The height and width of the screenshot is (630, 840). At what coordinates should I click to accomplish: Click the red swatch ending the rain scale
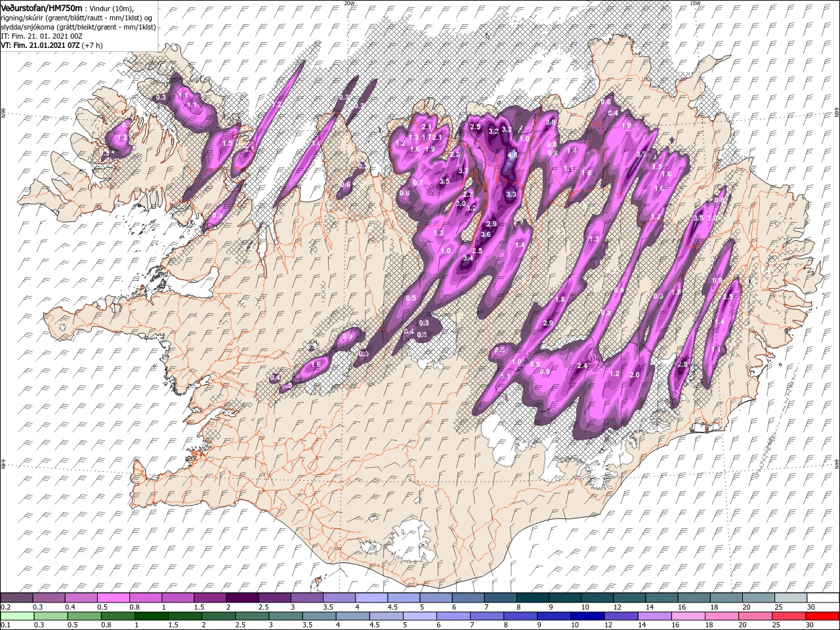coord(822,616)
